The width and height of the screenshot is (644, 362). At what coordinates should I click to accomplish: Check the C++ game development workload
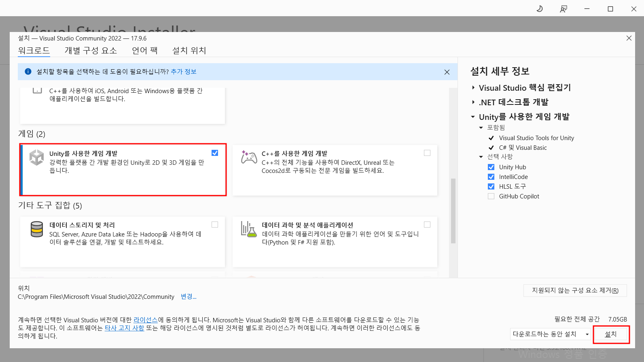tap(427, 153)
